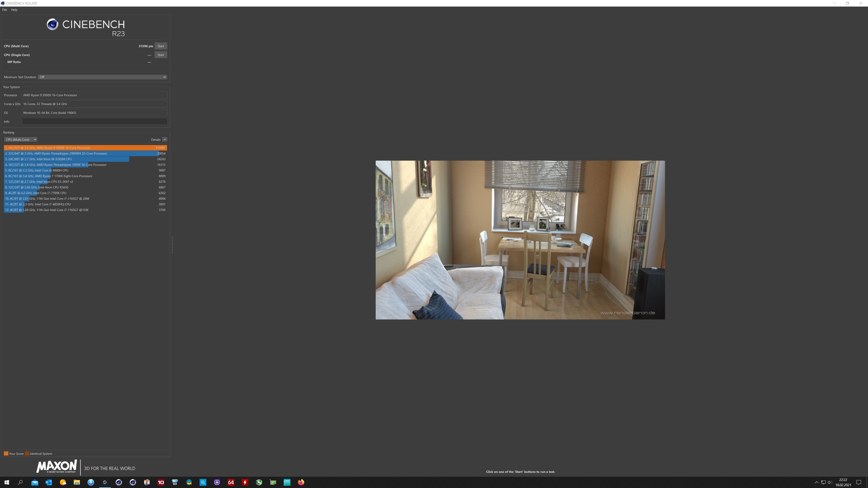Open Firefox from the taskbar

[301, 482]
